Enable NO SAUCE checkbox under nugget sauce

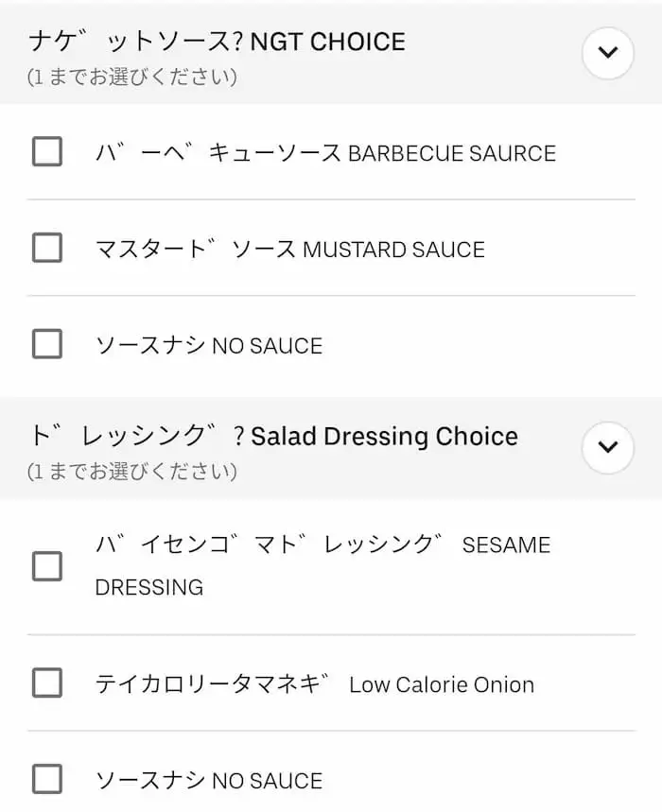47,345
